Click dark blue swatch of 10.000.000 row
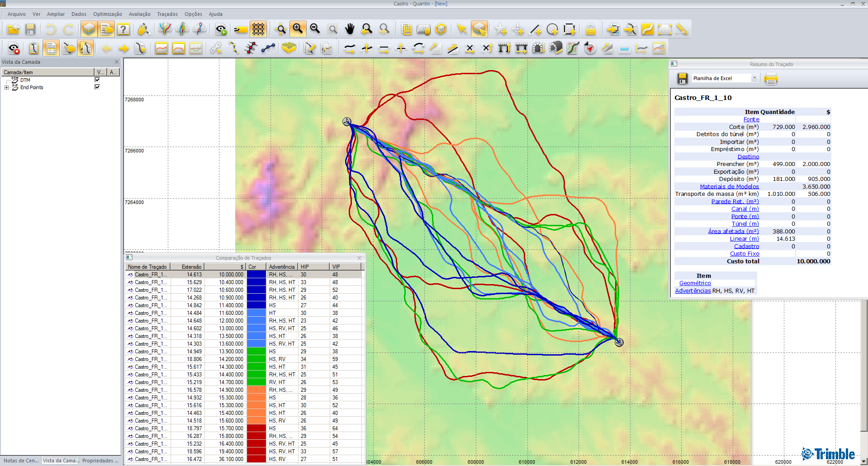 (x=256, y=275)
